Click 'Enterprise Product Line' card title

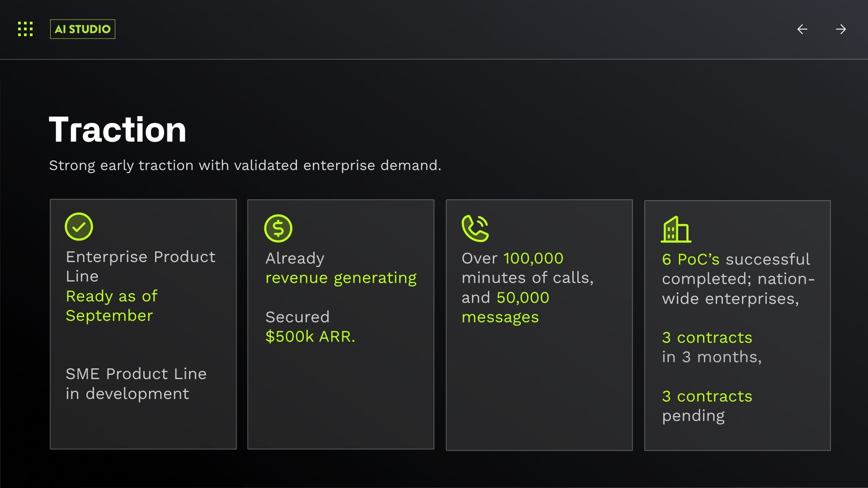tap(140, 266)
